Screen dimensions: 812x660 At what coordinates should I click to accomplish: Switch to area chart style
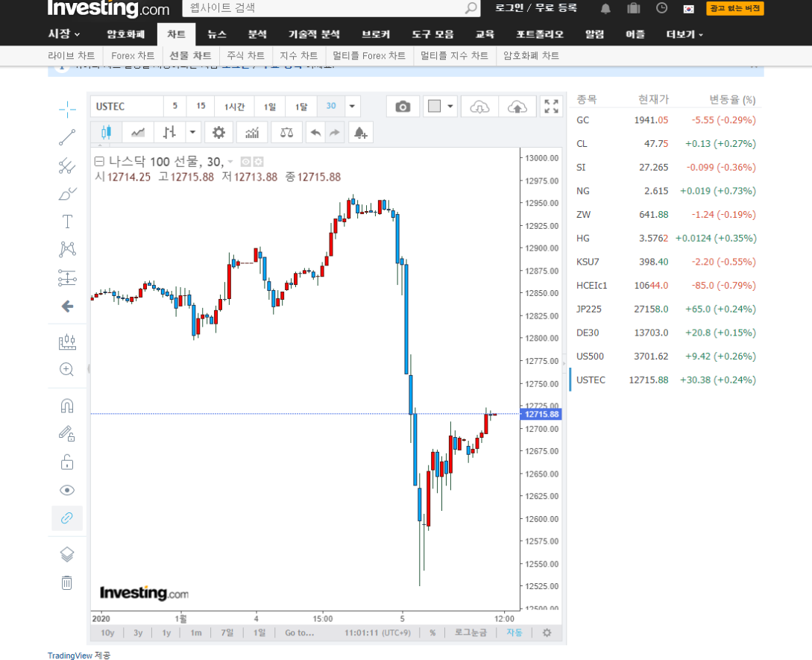tap(138, 133)
